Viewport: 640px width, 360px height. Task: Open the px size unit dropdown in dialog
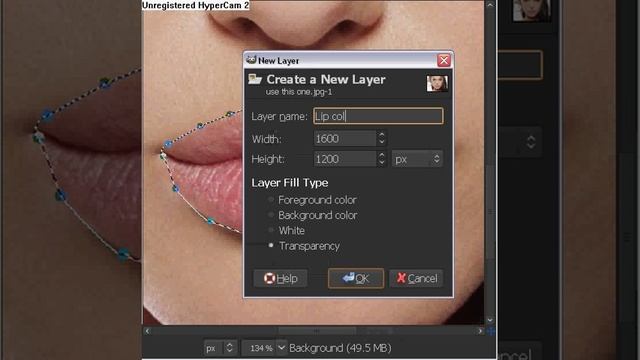coord(417,159)
